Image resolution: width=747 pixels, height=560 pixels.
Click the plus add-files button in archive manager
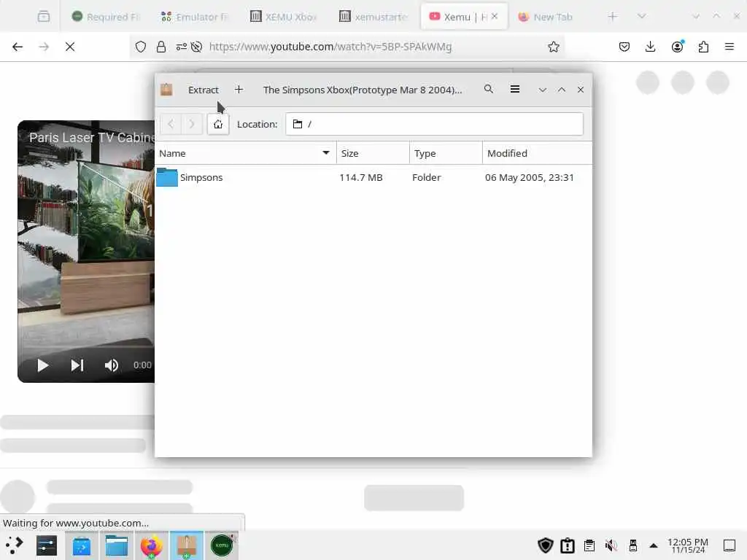click(239, 90)
